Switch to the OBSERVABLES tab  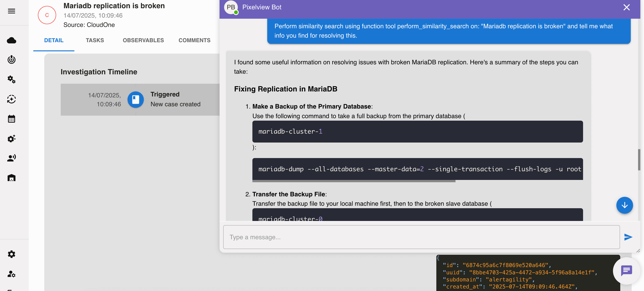tap(143, 40)
